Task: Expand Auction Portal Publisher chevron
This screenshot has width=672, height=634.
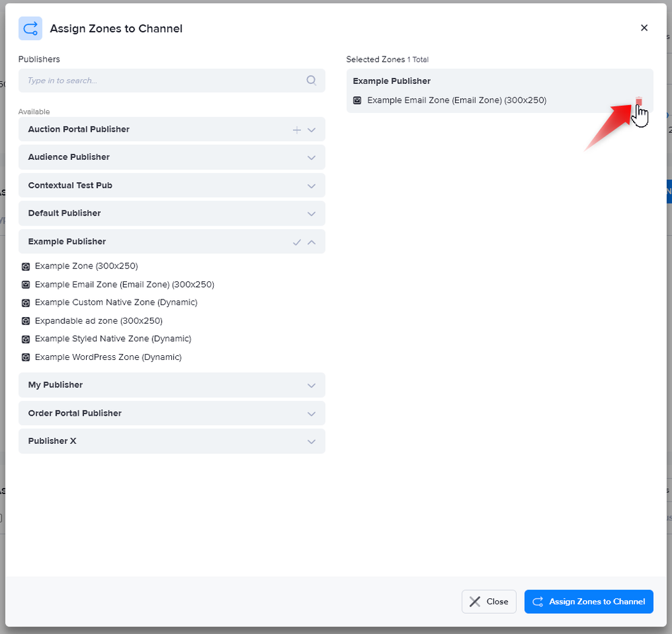Action: pos(312,130)
